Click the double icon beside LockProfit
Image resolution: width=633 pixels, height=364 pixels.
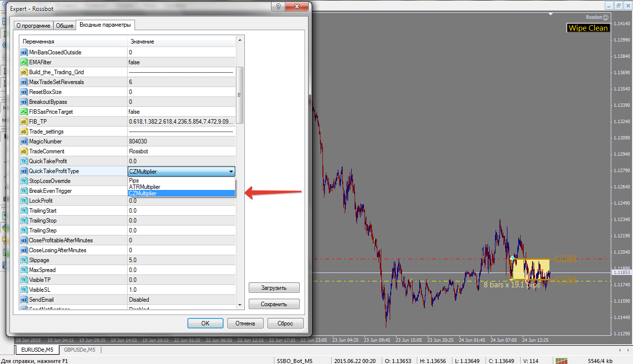click(24, 201)
